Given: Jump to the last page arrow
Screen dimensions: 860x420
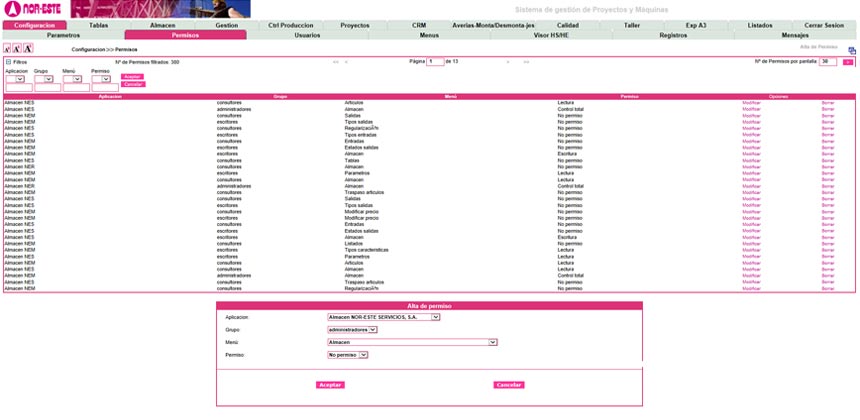Looking at the screenshot, I should click(526, 62).
